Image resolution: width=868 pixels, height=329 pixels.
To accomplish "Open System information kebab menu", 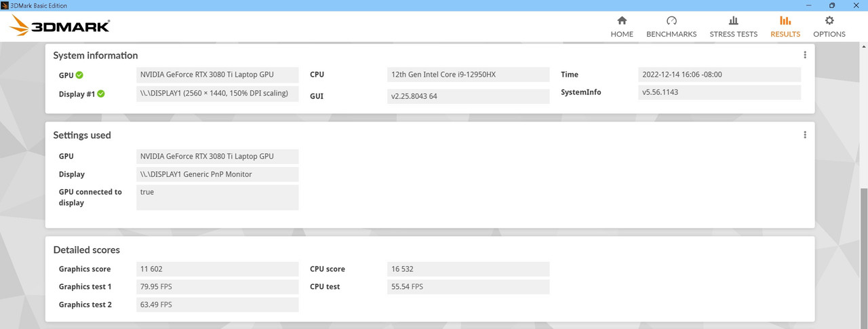I will tap(805, 56).
